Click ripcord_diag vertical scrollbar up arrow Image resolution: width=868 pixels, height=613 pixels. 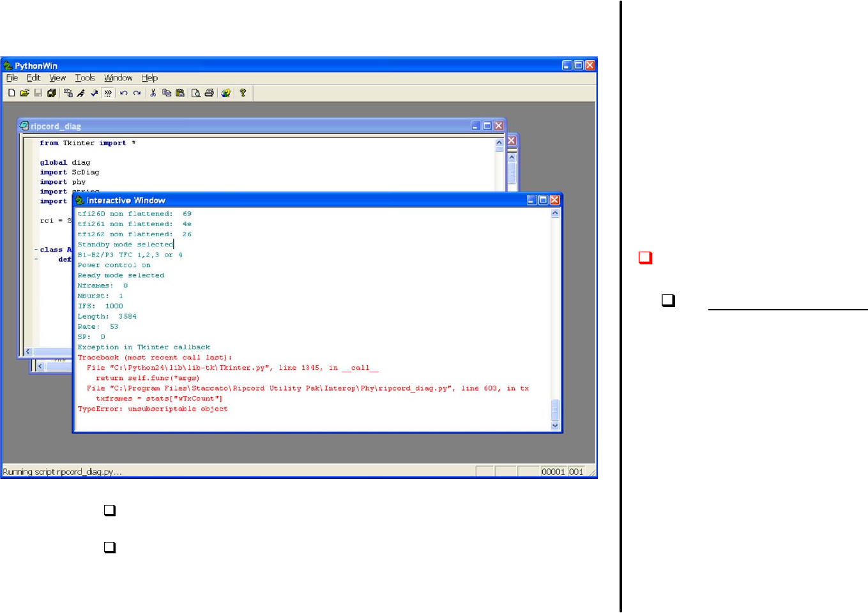coord(499,143)
